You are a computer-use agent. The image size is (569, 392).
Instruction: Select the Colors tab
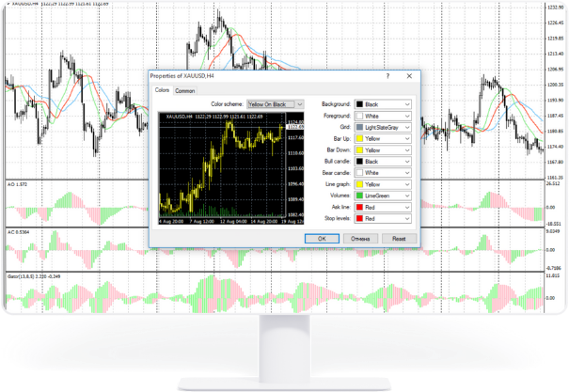click(162, 90)
